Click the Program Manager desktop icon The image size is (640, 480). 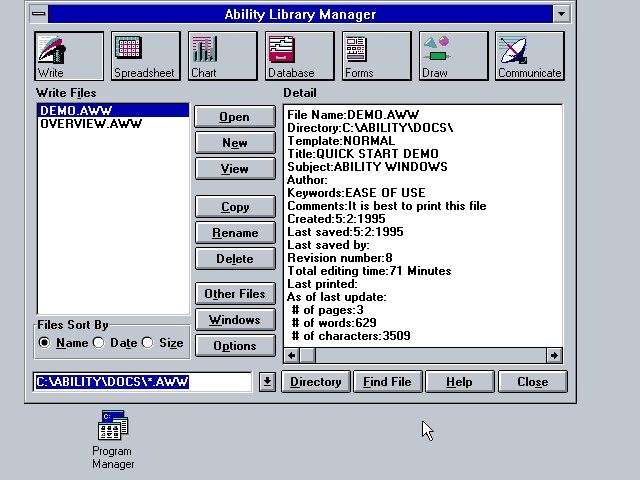(113, 440)
